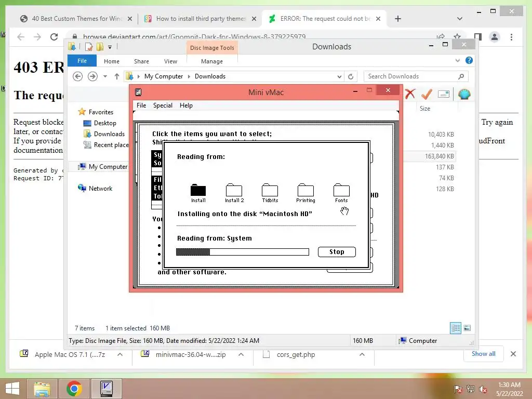Open Explorer help question mark icon
Viewport: 532px width, 399px height.
469,60
